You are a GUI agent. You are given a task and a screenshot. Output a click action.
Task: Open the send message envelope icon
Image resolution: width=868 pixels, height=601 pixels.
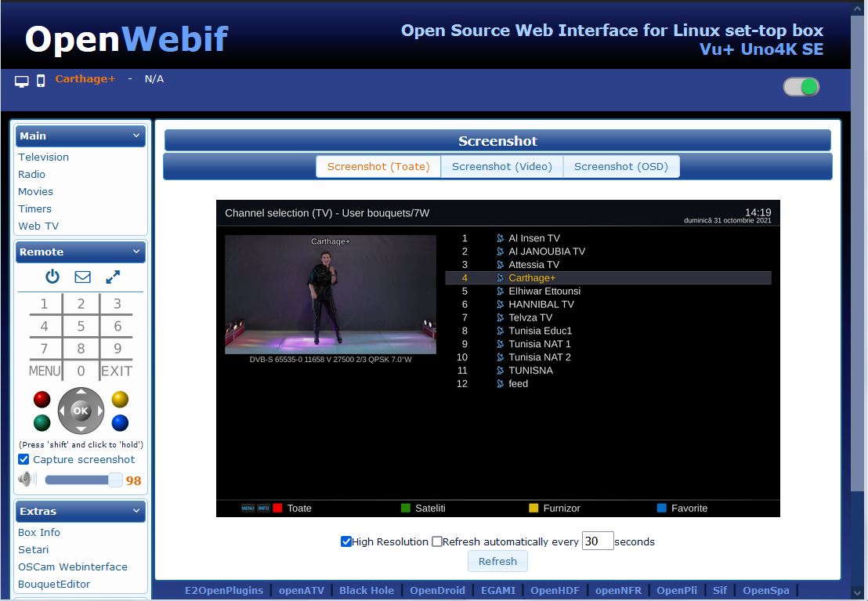click(x=82, y=277)
